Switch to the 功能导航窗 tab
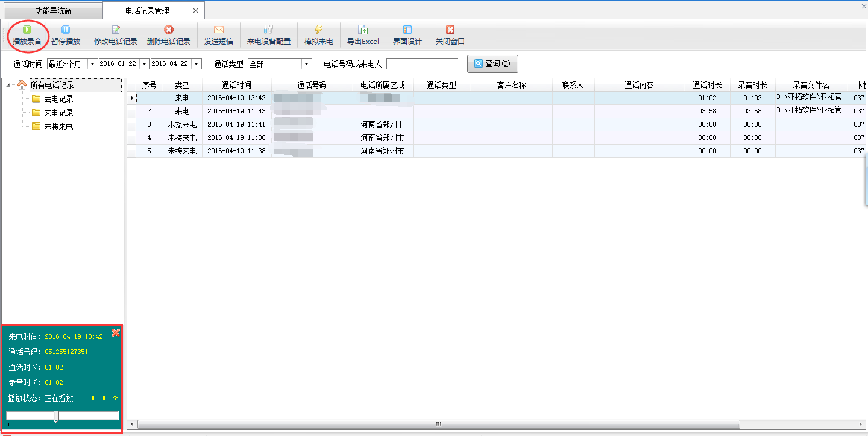Viewport: 868px width, 436px height. click(53, 11)
